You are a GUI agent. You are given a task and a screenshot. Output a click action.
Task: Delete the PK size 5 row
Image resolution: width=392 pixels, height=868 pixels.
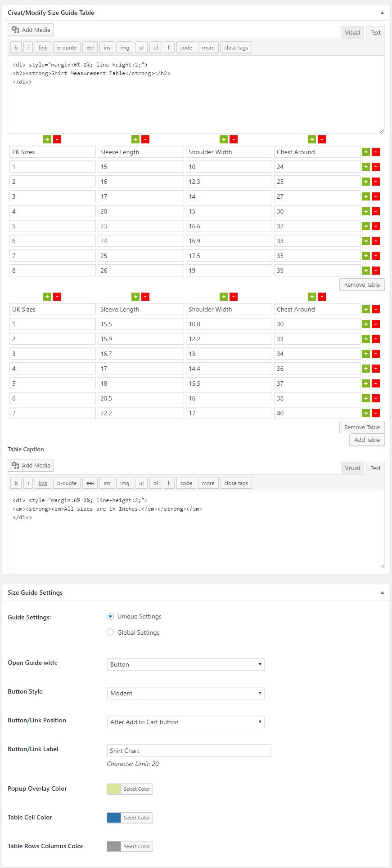(376, 226)
